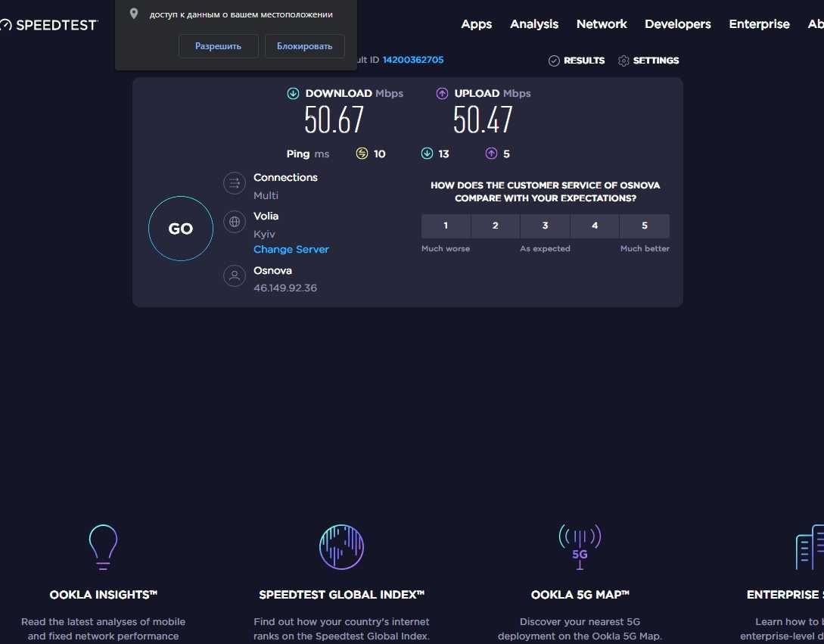Click the Connections multi-arrow icon
This screenshot has height=644, width=824.
[235, 183]
